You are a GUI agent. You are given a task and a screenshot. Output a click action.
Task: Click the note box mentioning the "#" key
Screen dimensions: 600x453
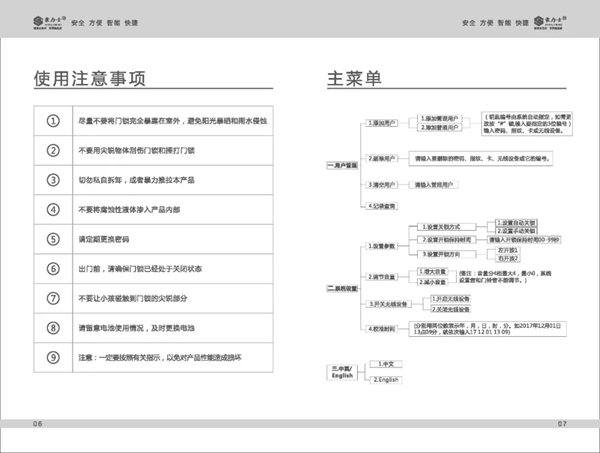pos(527,124)
